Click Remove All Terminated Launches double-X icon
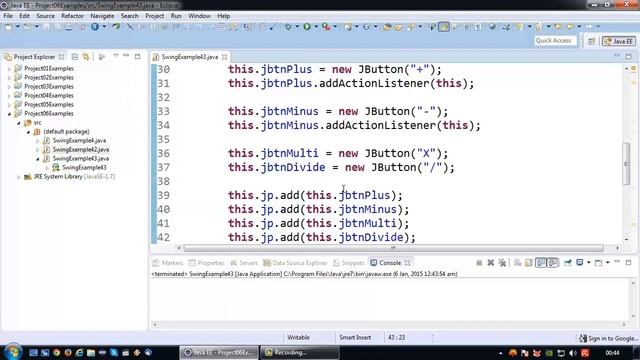 [502, 263]
